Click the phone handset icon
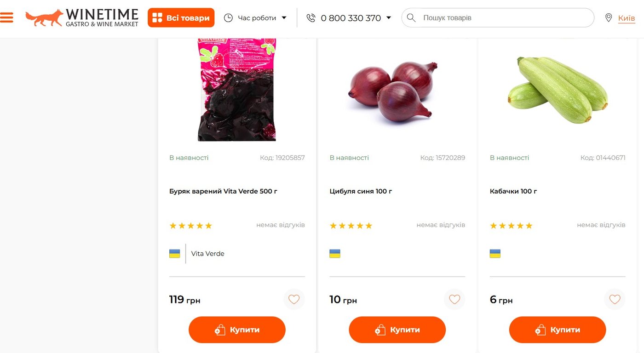 tap(311, 18)
